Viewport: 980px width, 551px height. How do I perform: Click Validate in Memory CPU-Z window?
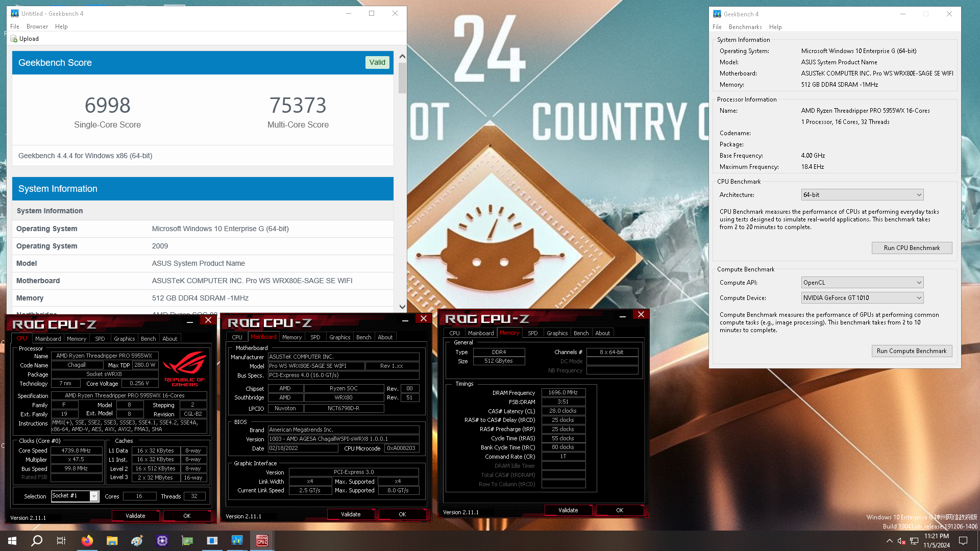568,510
